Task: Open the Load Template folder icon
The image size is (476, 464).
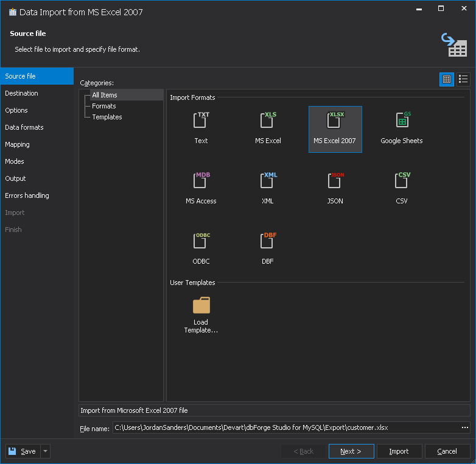Action: click(x=201, y=305)
